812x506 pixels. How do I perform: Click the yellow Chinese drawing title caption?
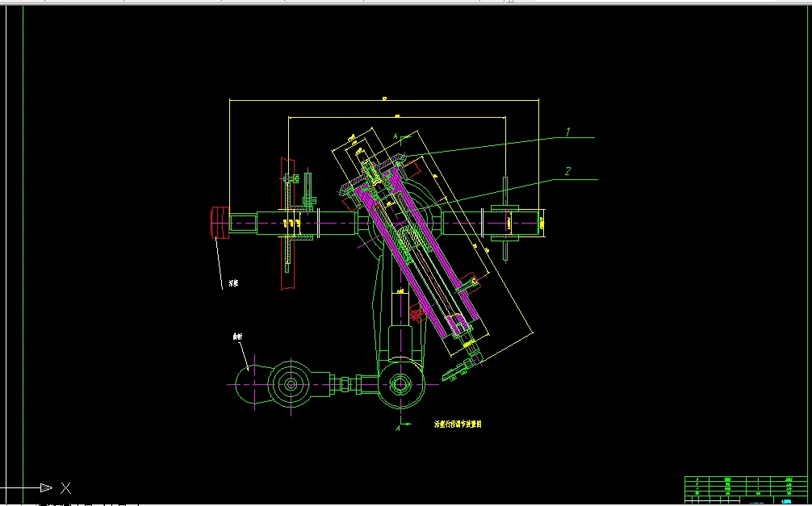pos(458,424)
